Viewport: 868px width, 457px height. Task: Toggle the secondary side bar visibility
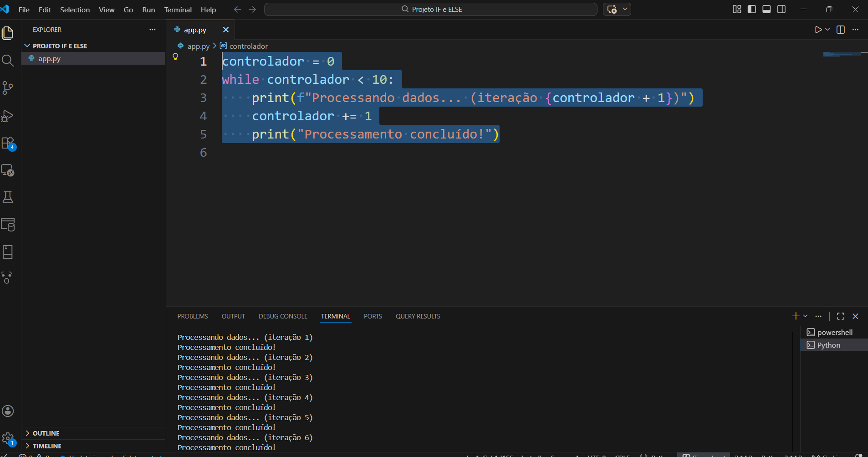point(781,9)
